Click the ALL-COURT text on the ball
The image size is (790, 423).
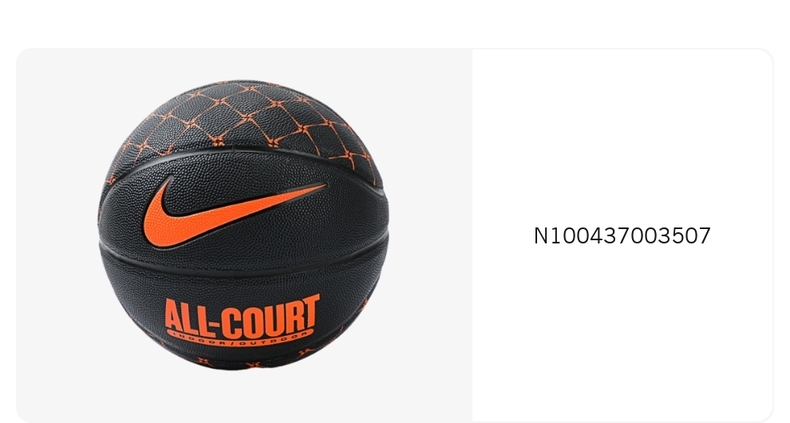242,316
